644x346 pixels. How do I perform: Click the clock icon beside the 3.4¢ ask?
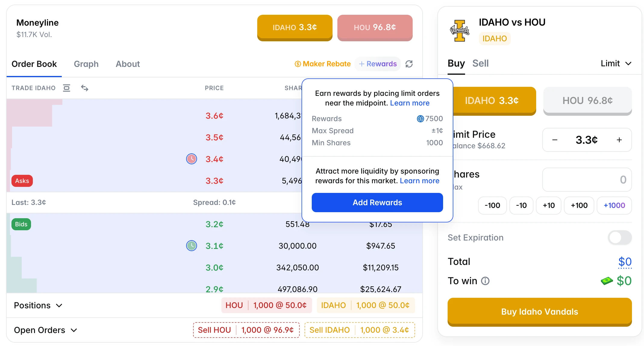192,159
